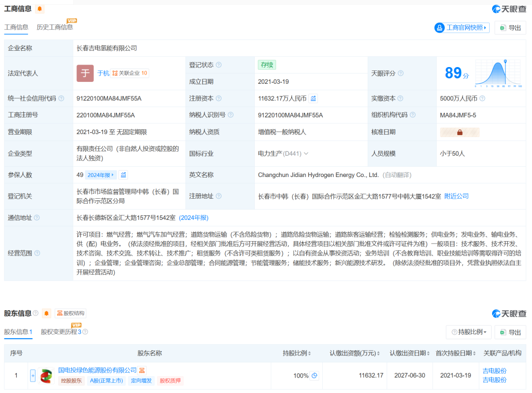Open the chart icon next to 参保人数 value

coord(124,175)
